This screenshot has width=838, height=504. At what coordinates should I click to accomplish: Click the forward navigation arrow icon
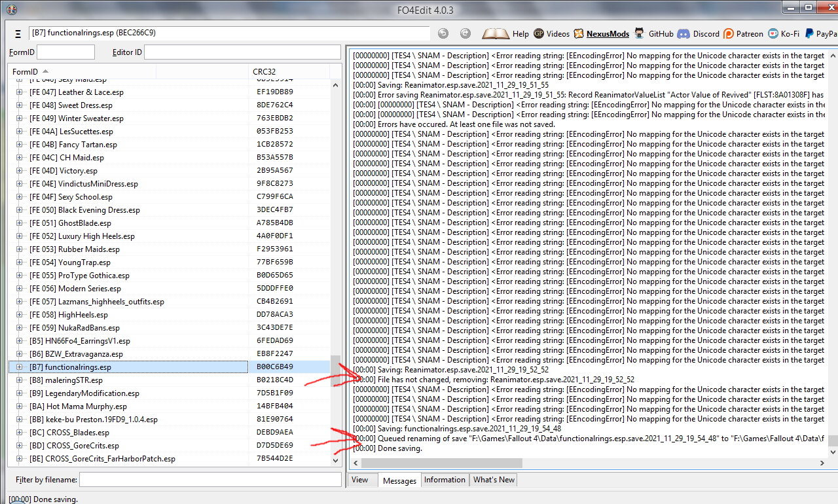pos(465,33)
